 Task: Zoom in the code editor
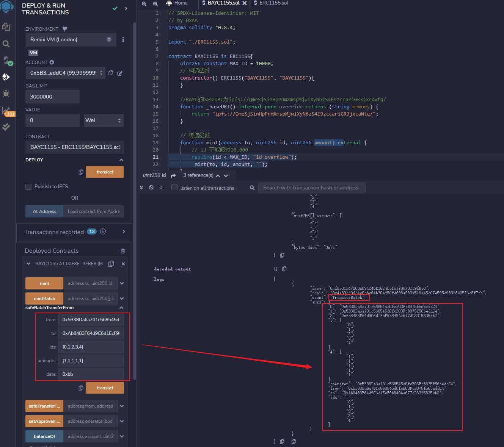(x=155, y=3)
